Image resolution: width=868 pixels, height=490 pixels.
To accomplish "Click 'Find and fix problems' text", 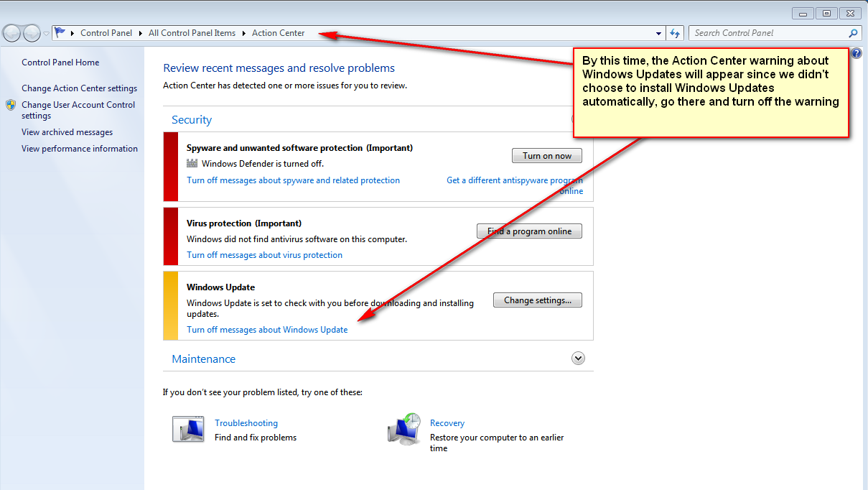I will tap(256, 438).
